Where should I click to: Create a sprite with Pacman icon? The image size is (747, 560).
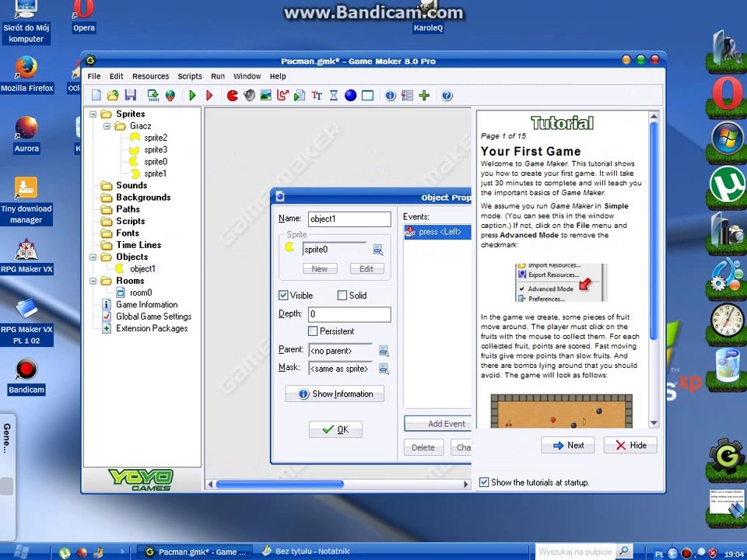(232, 95)
